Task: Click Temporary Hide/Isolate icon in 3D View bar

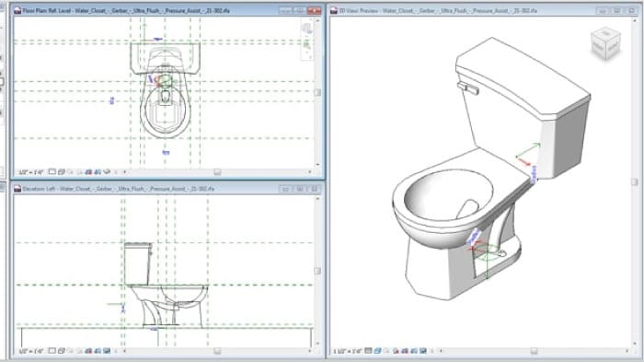Action: click(423, 350)
